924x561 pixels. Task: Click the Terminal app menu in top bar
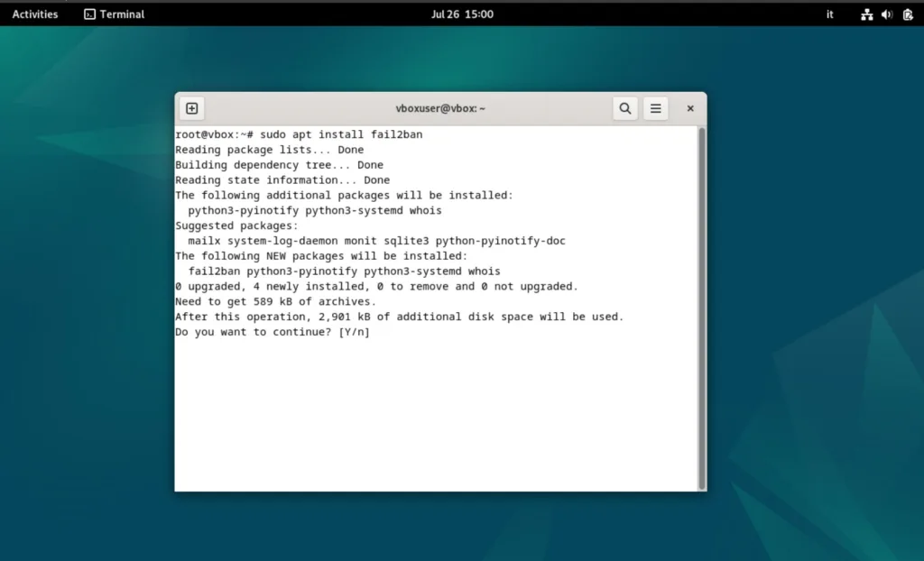[x=115, y=14]
